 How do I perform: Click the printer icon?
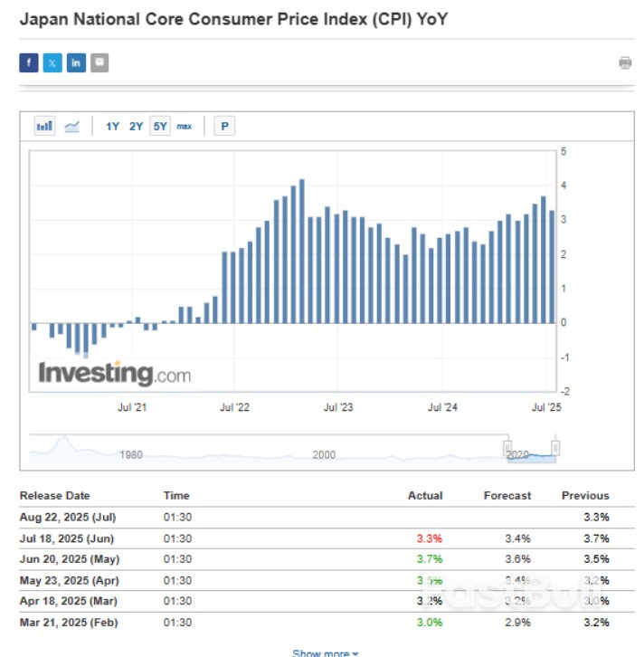[625, 62]
